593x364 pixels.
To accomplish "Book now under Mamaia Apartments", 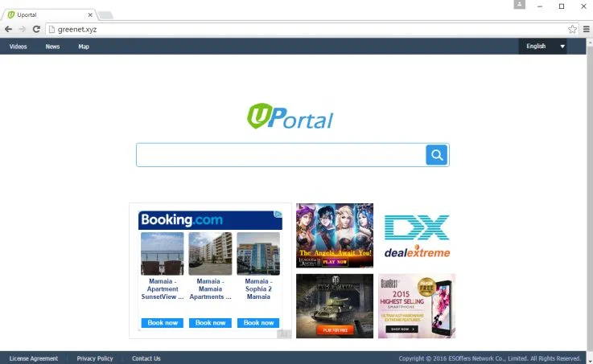I will [210, 323].
